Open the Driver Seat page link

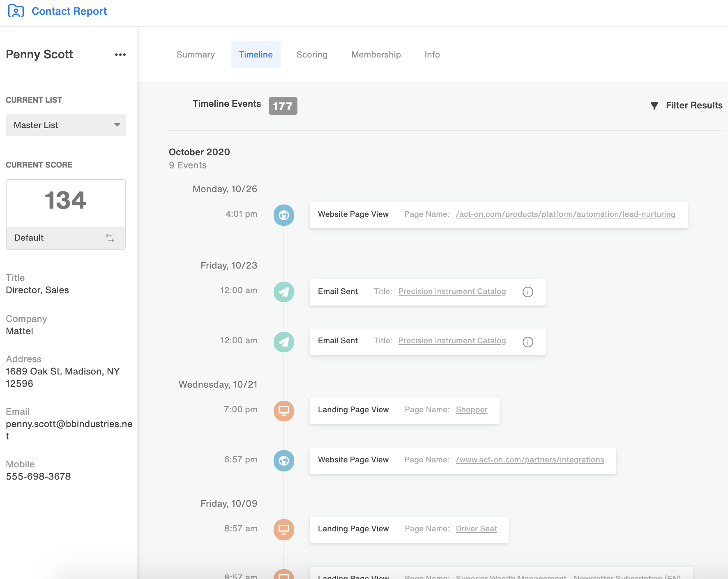[476, 529]
